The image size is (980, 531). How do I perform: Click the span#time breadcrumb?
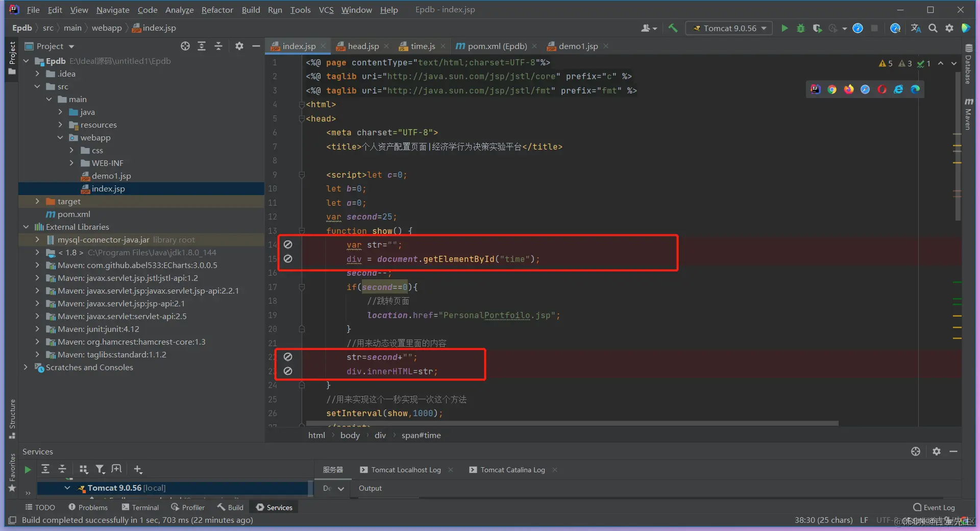tap(421, 436)
